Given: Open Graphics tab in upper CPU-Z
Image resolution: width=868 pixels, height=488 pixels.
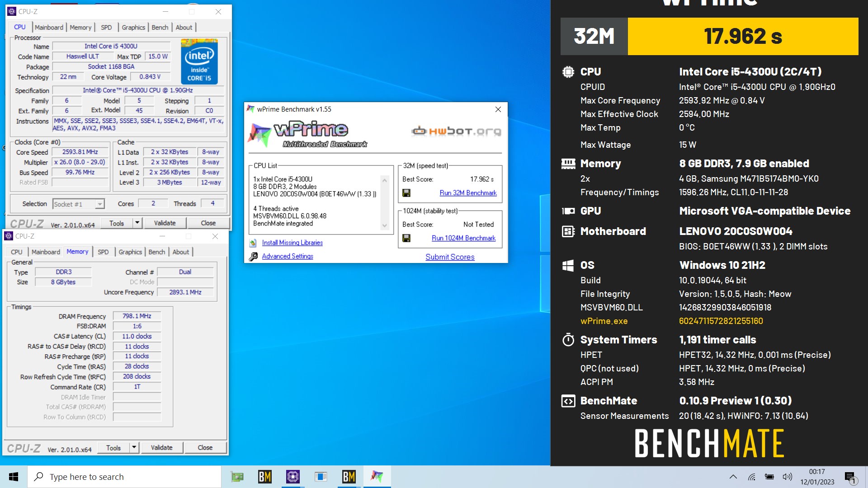Looking at the screenshot, I should 133,28.
